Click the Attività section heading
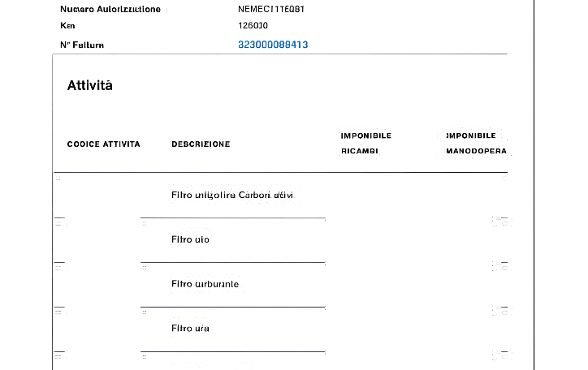Viewport: 588px width, 370px height. point(89,85)
